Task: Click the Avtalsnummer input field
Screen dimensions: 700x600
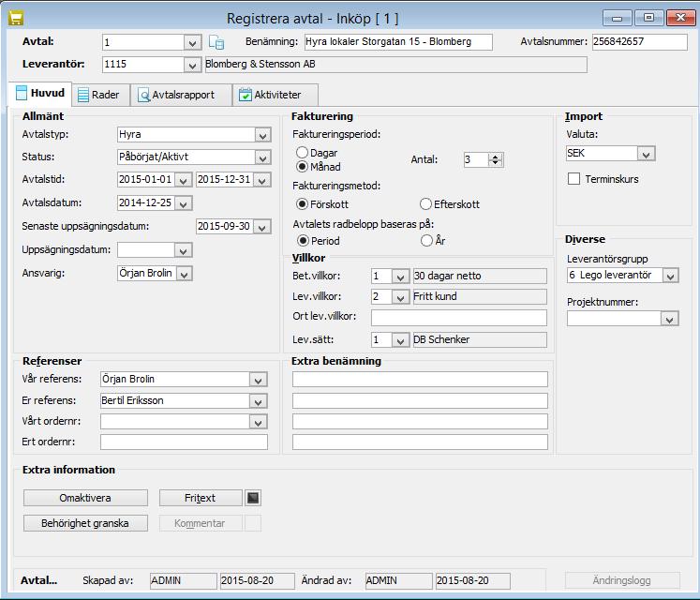Action: 640,42
